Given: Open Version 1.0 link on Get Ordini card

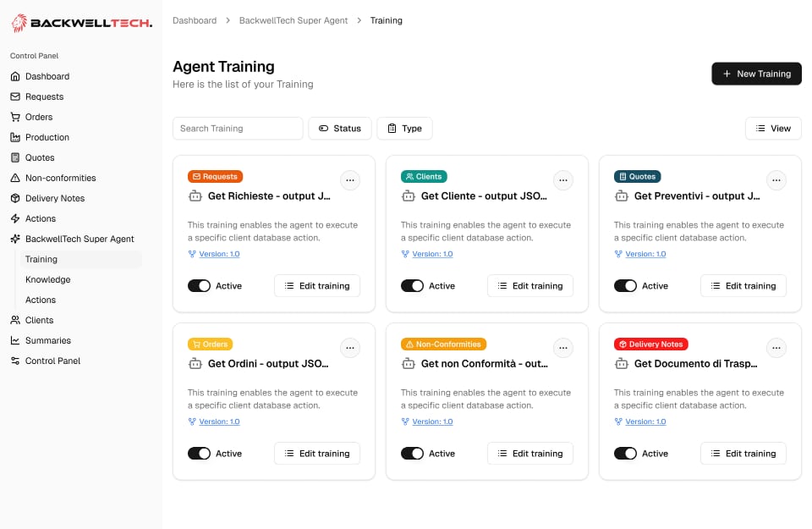Looking at the screenshot, I should click(x=219, y=422).
